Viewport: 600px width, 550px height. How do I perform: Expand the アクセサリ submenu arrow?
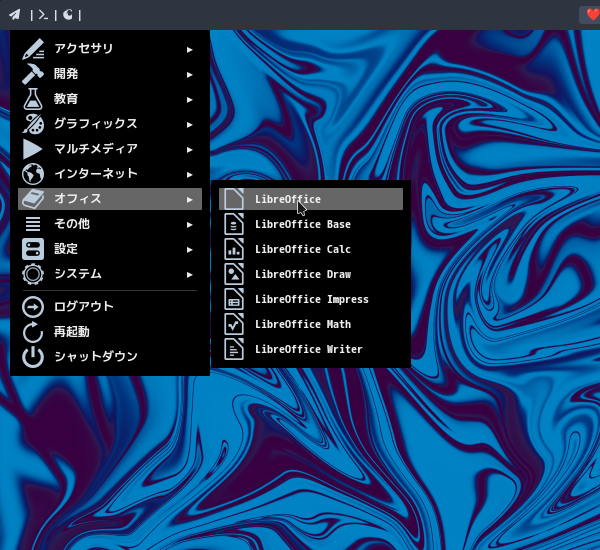[x=189, y=50]
